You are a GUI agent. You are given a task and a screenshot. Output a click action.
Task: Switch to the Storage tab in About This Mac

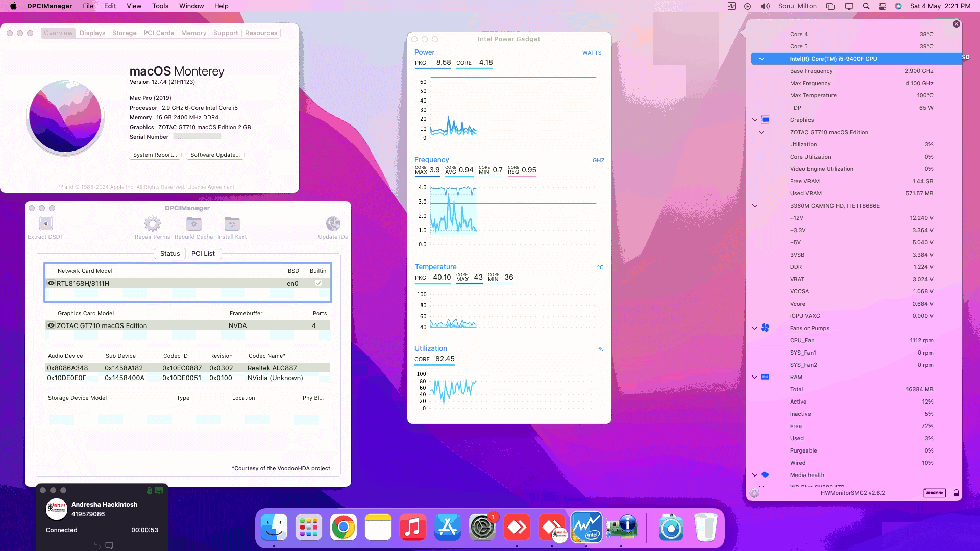tap(125, 33)
